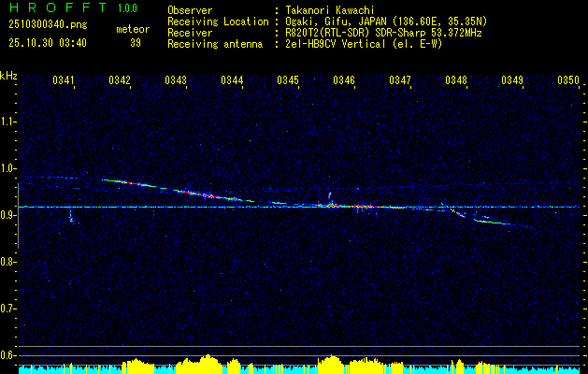The image size is (588, 374).
Task: Click the Receiving antenna label
Action: (215, 44)
